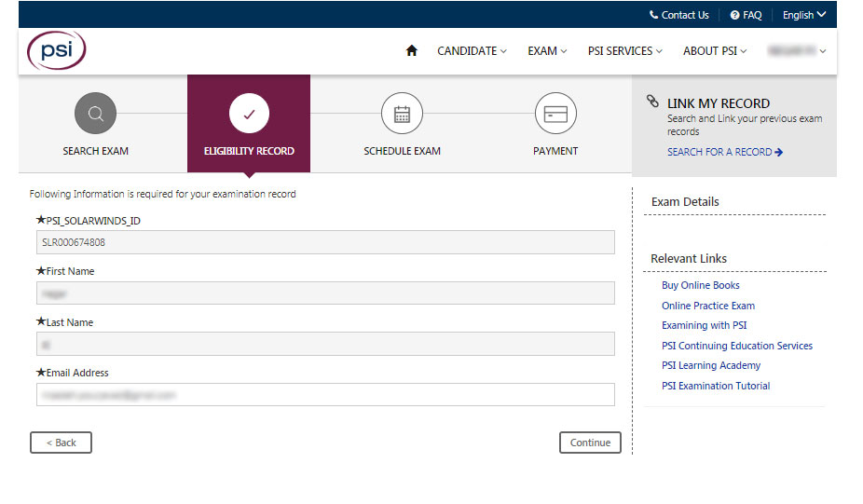The height and width of the screenshot is (504, 863).
Task: Click the Payment card icon
Action: tap(555, 114)
